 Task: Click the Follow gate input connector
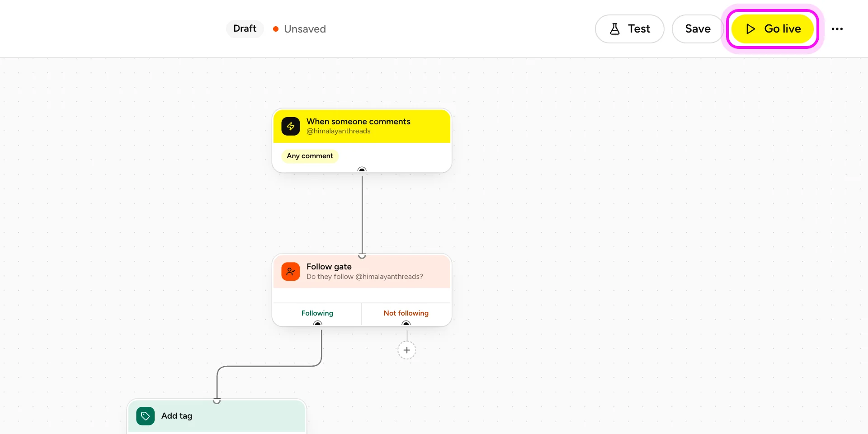click(x=362, y=255)
